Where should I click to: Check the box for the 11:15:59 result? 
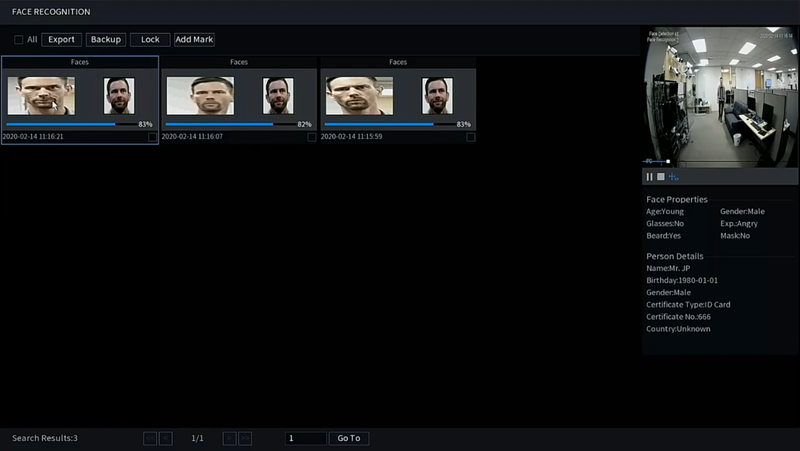pos(470,137)
